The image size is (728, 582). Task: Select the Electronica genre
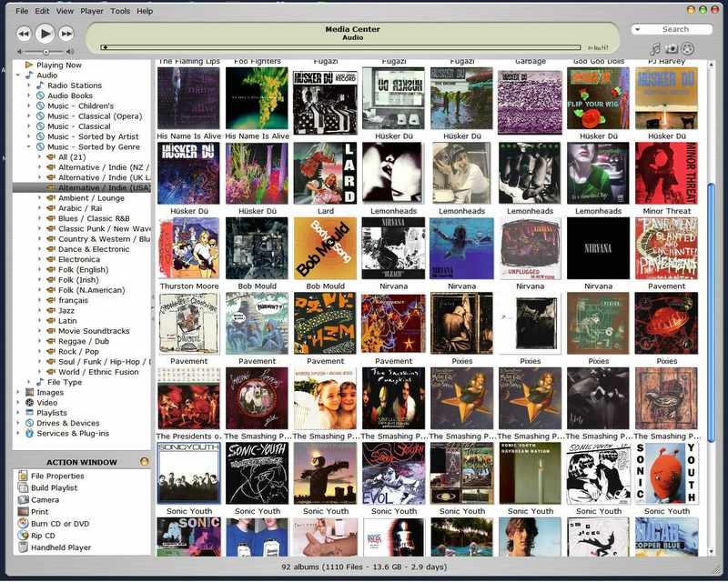click(79, 259)
